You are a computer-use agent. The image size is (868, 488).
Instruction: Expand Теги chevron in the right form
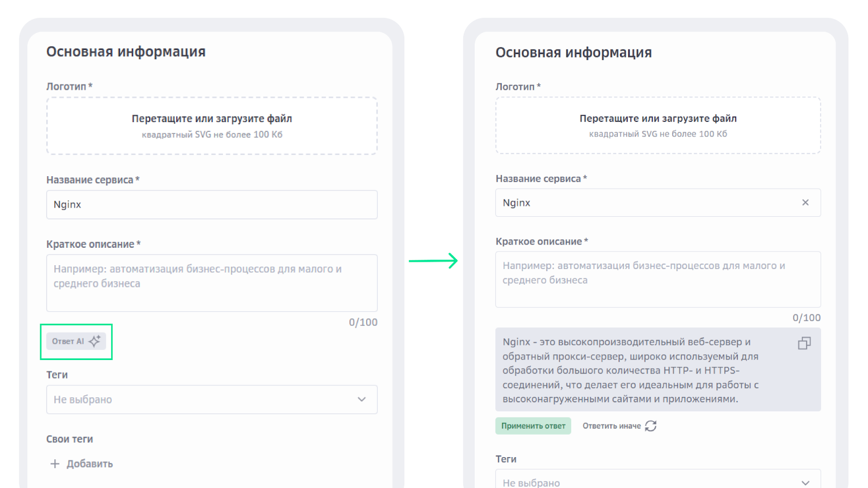click(806, 483)
